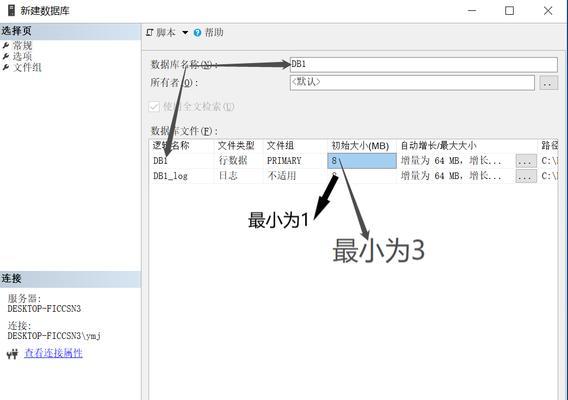Select the 文件组 Filegroups page
This screenshot has width=568, height=400.
pos(27,67)
